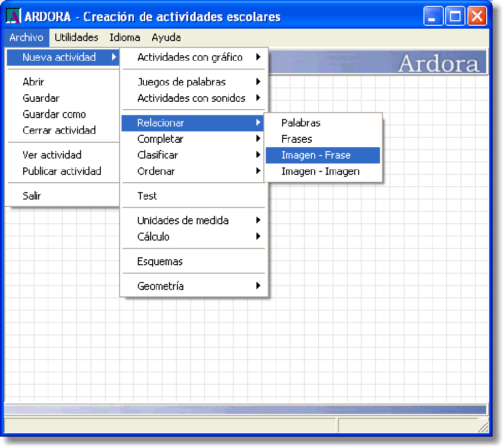Maximize the ARDORA window
Screen dimensions: 504x448
pos(455,16)
